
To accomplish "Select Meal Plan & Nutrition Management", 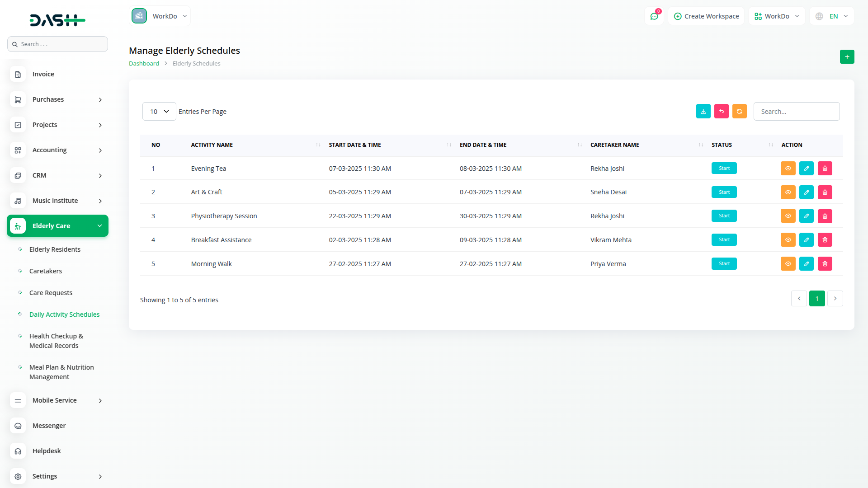I will [x=61, y=372].
